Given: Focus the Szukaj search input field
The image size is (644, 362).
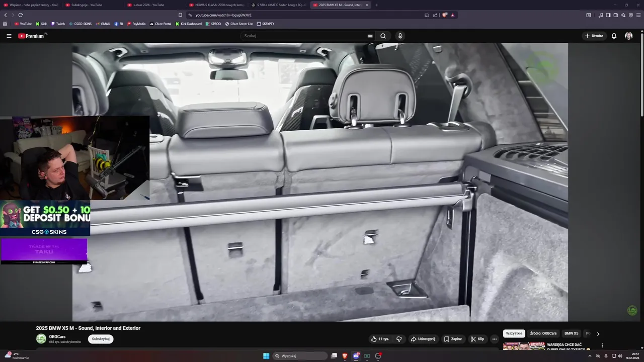Looking at the screenshot, I should 304,36.
